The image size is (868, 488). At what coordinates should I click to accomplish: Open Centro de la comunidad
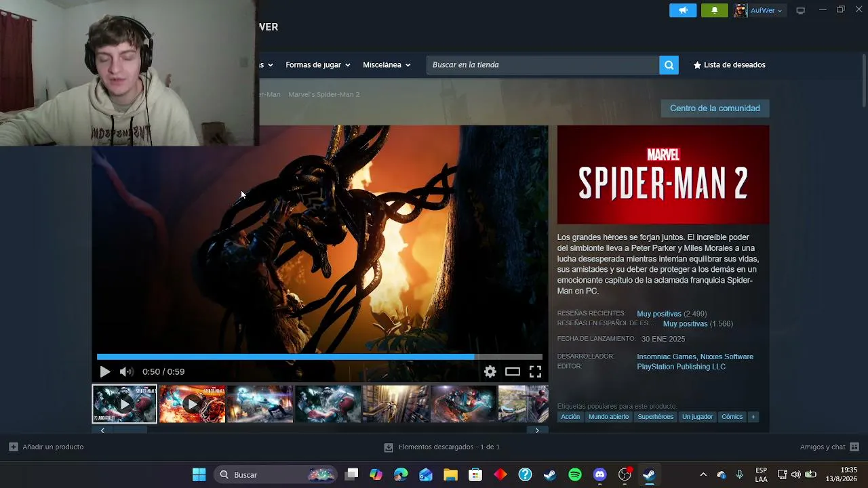[715, 108]
